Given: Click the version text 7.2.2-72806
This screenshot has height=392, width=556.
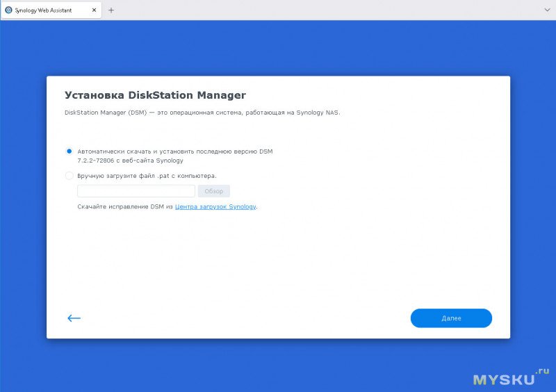Looking at the screenshot, I should point(96,161).
